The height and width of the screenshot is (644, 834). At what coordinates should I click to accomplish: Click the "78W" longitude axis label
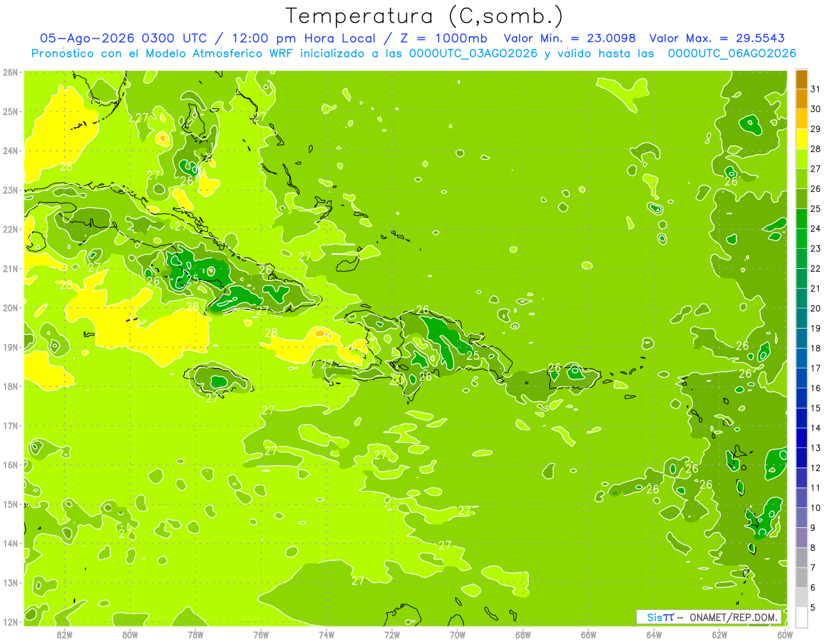(x=195, y=634)
